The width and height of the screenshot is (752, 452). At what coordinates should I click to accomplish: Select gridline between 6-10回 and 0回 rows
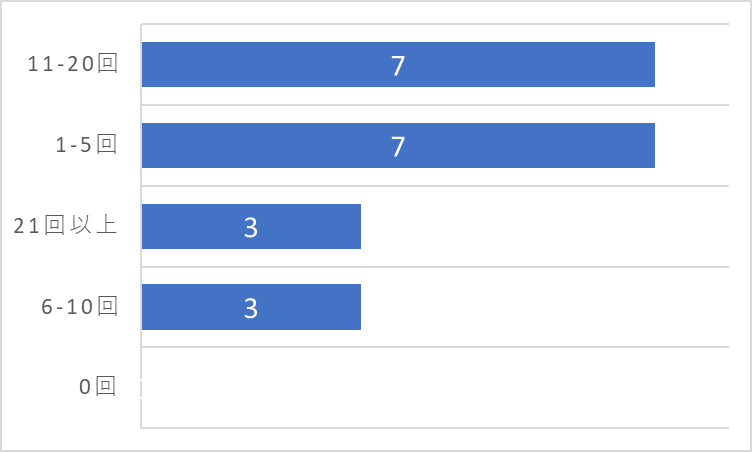(x=435, y=347)
